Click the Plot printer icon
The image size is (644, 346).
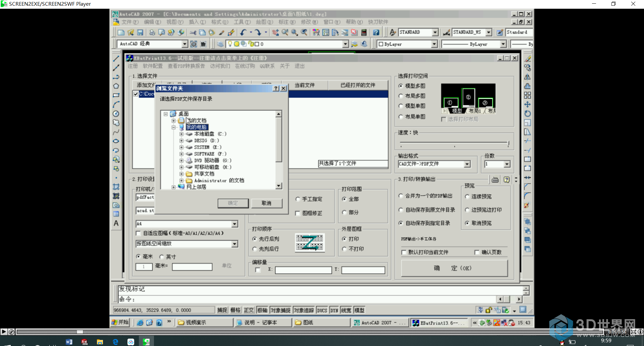tap(152, 33)
